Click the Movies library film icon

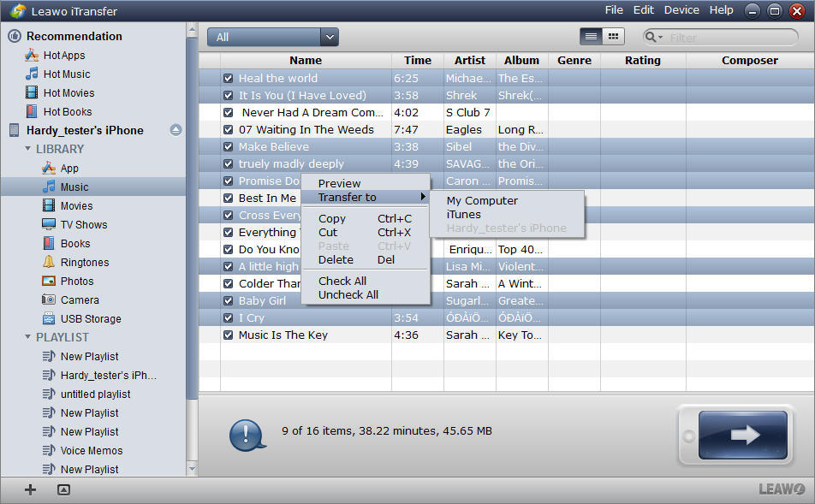coord(49,205)
